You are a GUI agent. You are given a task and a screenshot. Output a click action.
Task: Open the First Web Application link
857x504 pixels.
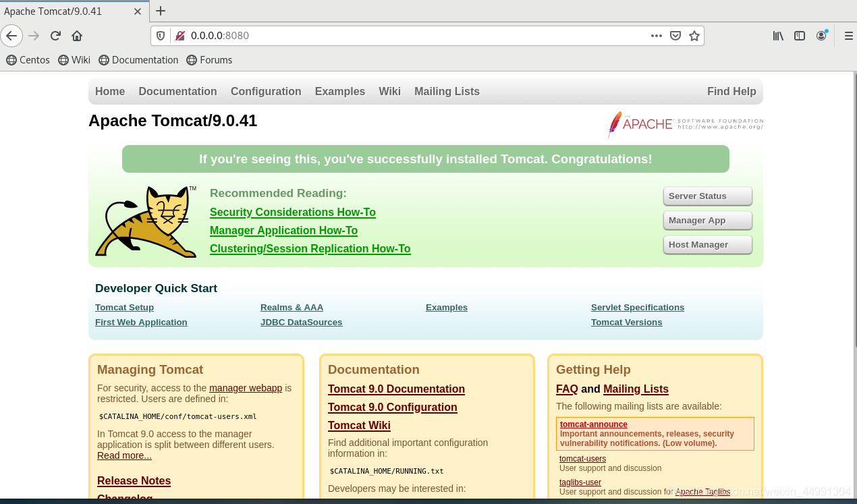pos(141,323)
